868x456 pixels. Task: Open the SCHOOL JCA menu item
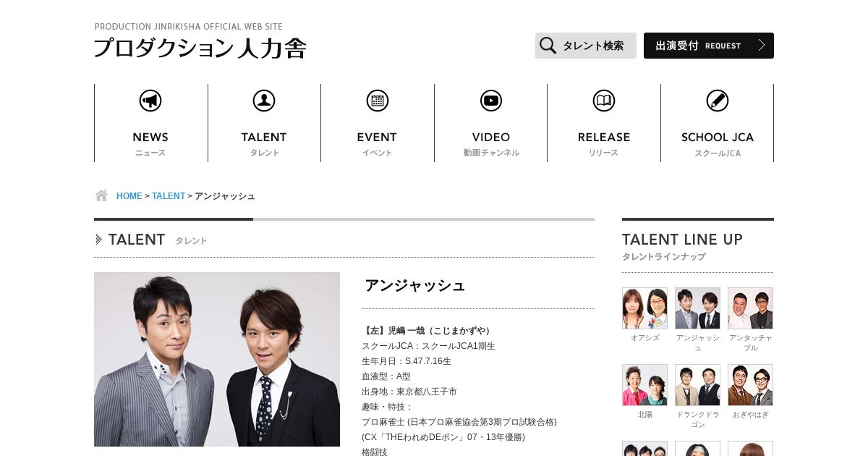coord(718,123)
